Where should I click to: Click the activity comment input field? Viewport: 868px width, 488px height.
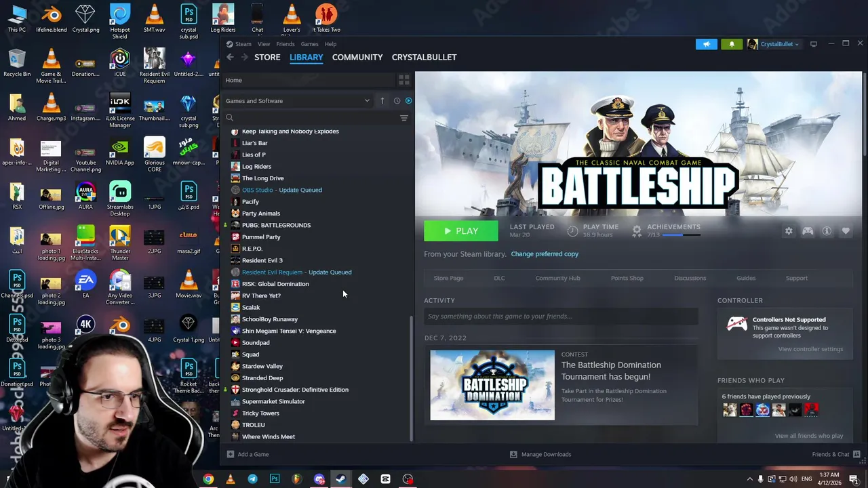561,317
